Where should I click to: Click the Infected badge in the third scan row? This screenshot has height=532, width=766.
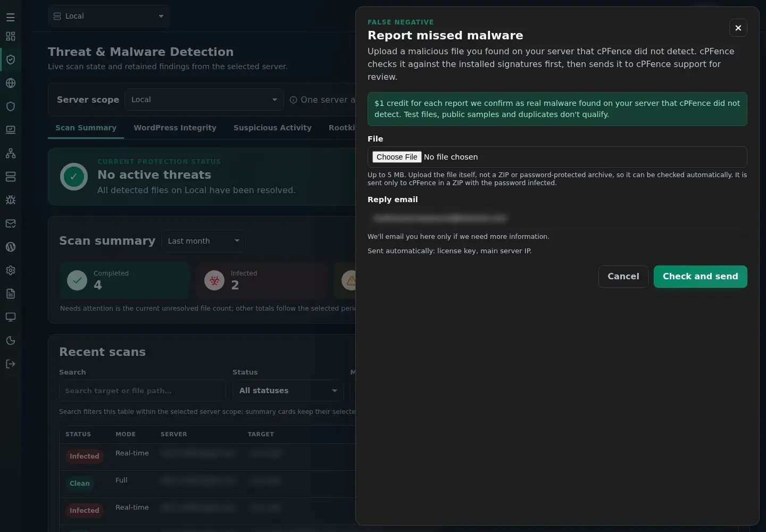point(85,511)
